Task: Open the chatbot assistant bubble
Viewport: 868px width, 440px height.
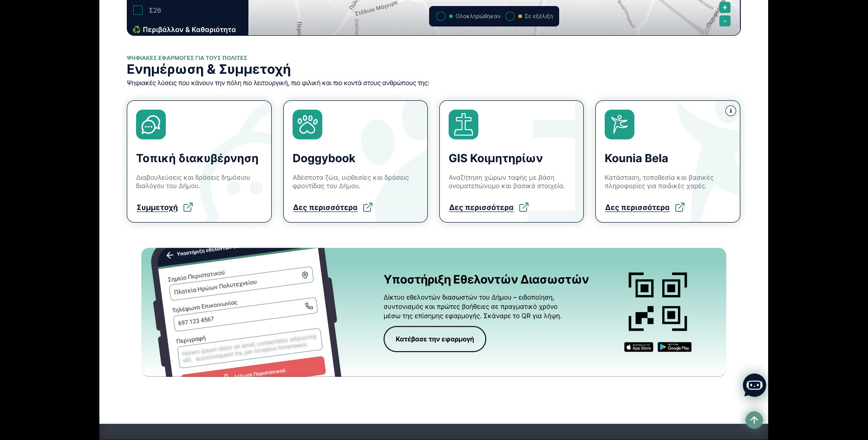Action: coord(754,385)
